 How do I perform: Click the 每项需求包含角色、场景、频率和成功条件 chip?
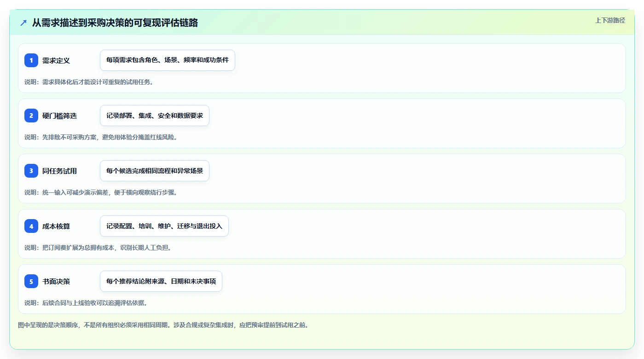pos(168,60)
